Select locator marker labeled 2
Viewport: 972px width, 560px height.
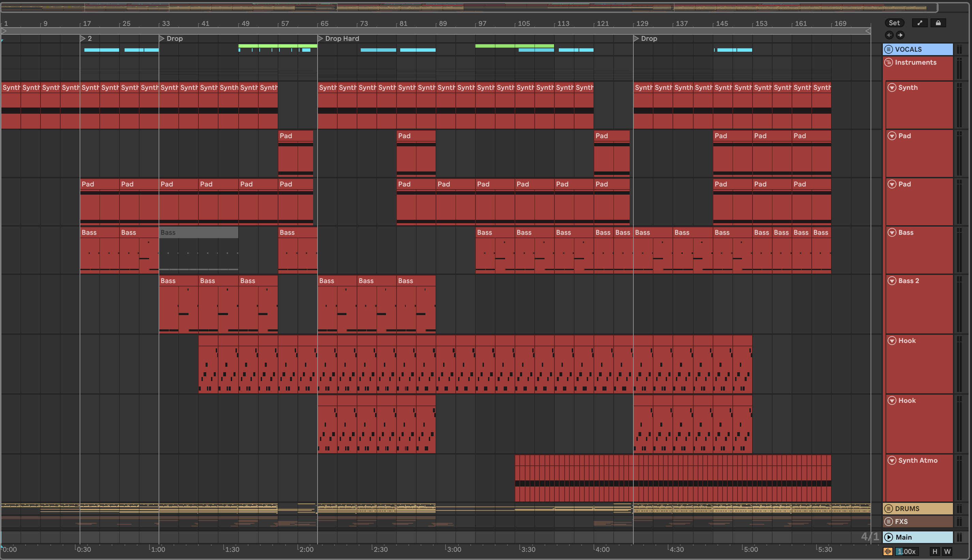(83, 38)
